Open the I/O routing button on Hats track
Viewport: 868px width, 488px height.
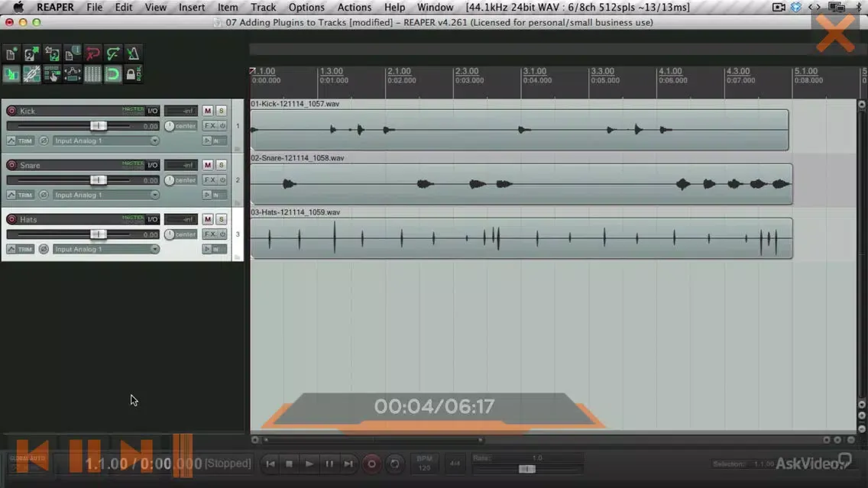[x=152, y=219]
